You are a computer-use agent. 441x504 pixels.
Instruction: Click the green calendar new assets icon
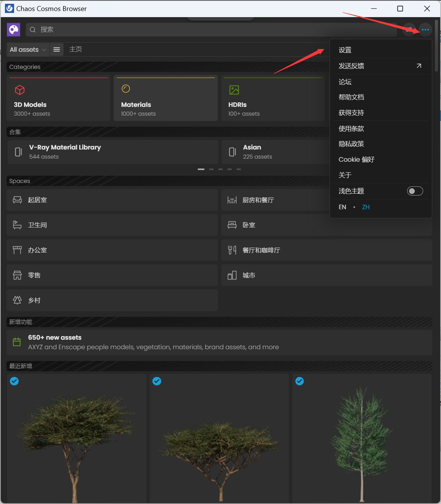(x=17, y=342)
